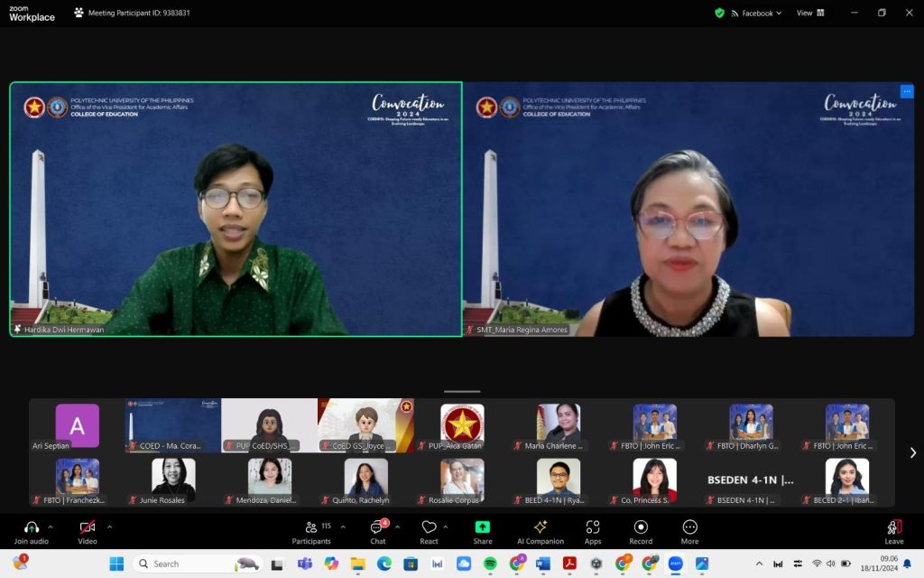Open the Participants panel
Image resolution: width=924 pixels, height=578 pixels.
point(311,532)
